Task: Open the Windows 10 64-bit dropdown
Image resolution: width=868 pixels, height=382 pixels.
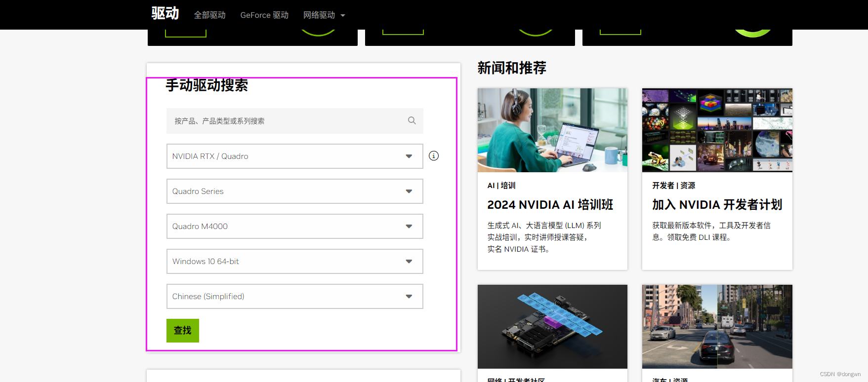Action: point(294,261)
